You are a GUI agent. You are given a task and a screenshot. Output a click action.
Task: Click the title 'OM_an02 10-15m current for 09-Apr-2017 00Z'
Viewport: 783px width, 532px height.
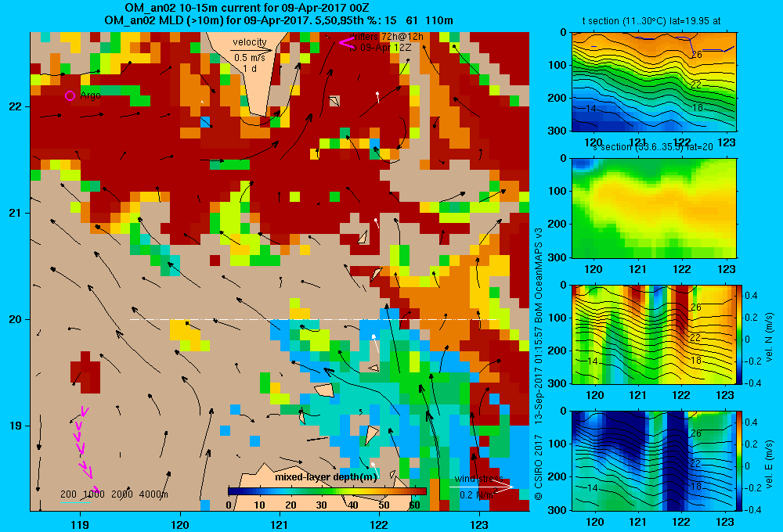(x=247, y=8)
